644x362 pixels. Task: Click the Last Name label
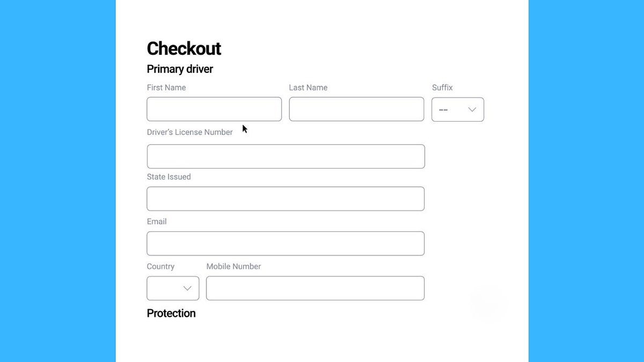309,87
